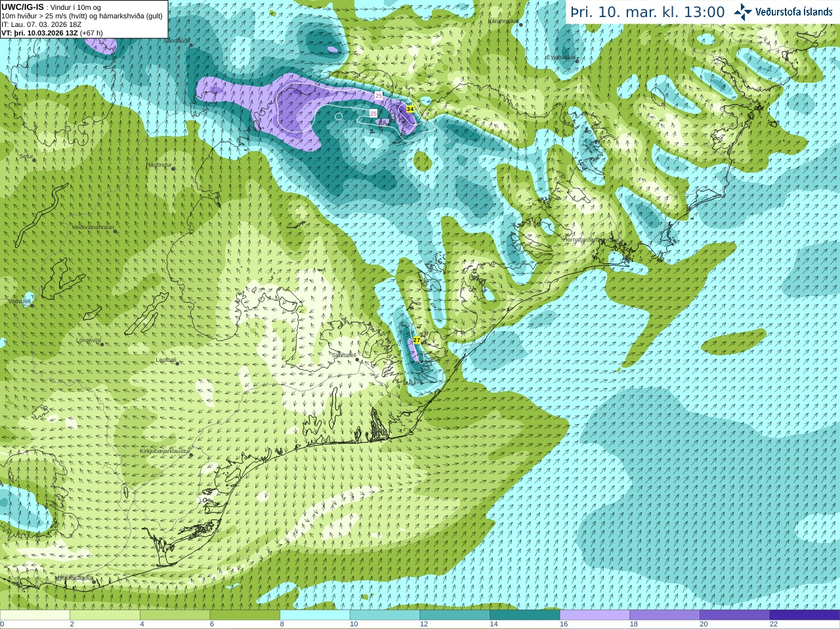This screenshot has height=629, width=840.
Task: Select the above-22 m/s dark legend swatch
Action: pyautogui.click(x=805, y=615)
